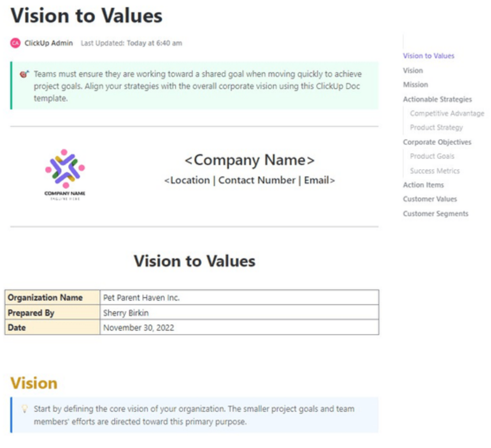This screenshot has width=491, height=448.
Task: Navigate to Corporate Objectives in outline
Action: pyautogui.click(x=437, y=142)
